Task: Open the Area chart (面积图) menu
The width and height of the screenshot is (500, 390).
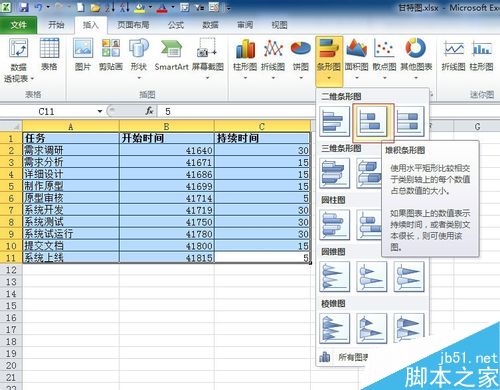Action: 356,58
